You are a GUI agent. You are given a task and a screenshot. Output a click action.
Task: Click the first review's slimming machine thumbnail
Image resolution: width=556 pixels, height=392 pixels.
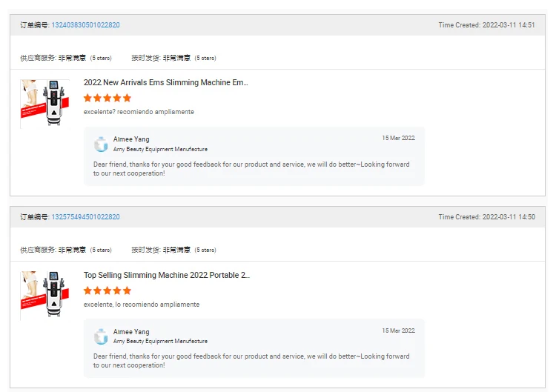44,103
